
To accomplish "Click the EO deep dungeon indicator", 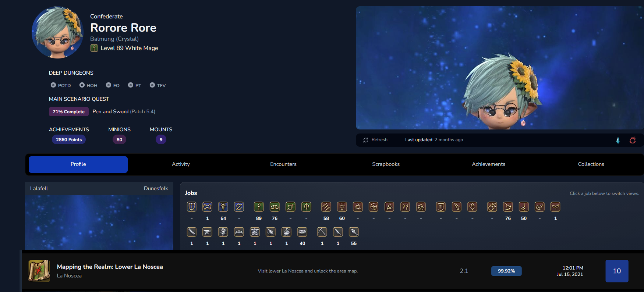I will [113, 85].
